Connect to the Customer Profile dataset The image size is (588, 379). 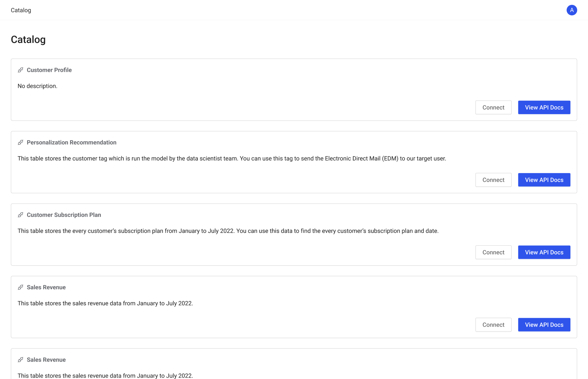click(493, 107)
